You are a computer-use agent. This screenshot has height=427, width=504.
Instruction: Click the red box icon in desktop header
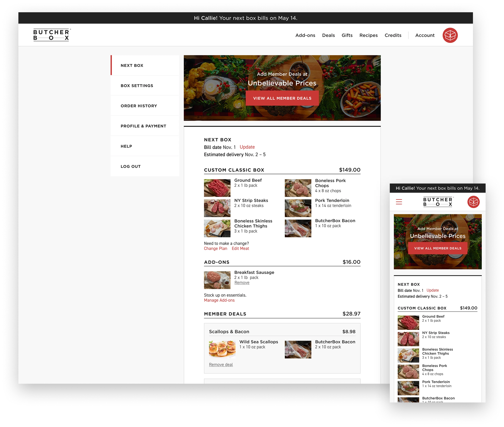(x=450, y=35)
